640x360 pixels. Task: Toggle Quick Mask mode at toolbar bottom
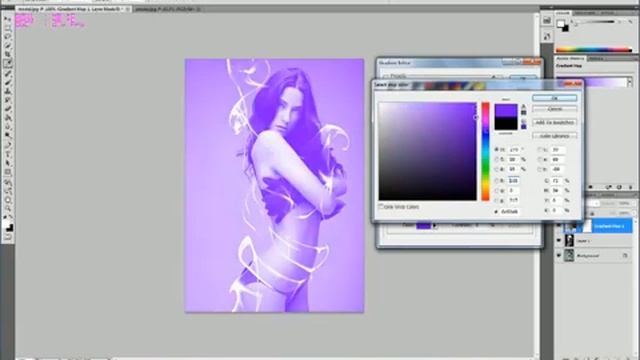point(8,237)
